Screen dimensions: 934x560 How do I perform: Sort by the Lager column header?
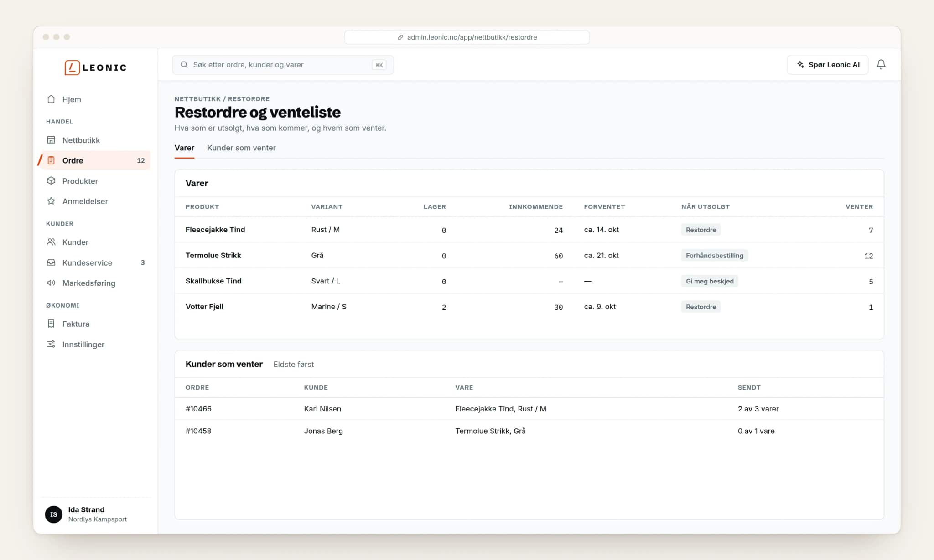[x=435, y=206]
